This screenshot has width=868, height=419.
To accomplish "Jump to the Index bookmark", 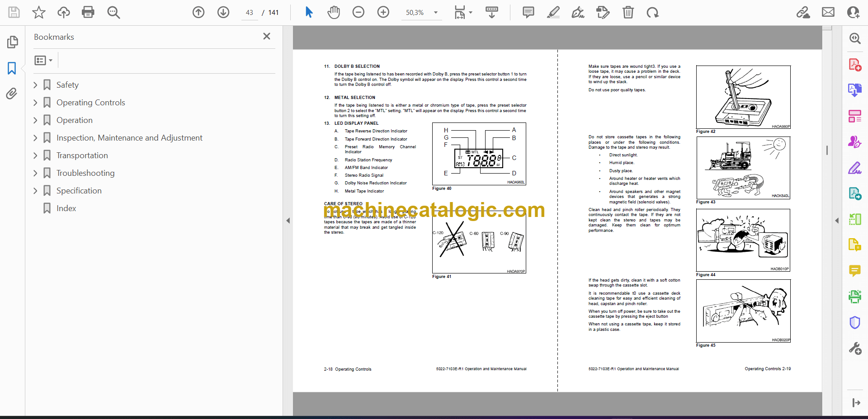I will 66,208.
